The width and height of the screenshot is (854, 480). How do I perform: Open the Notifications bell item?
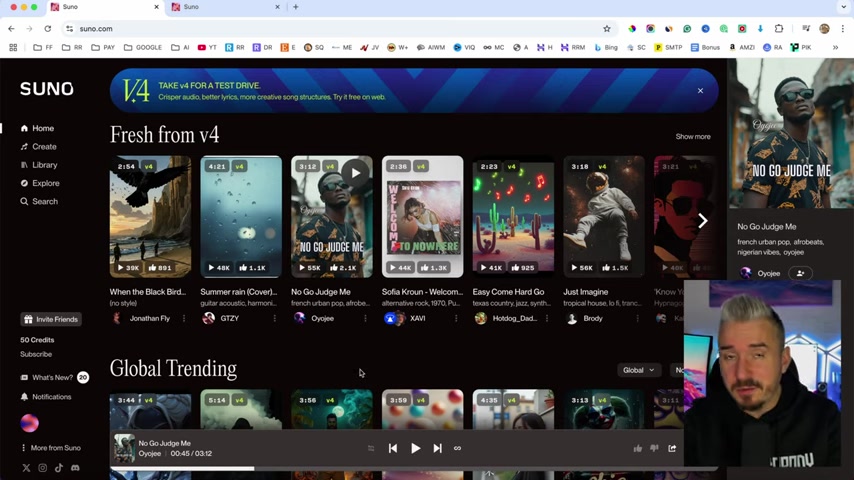[46, 397]
